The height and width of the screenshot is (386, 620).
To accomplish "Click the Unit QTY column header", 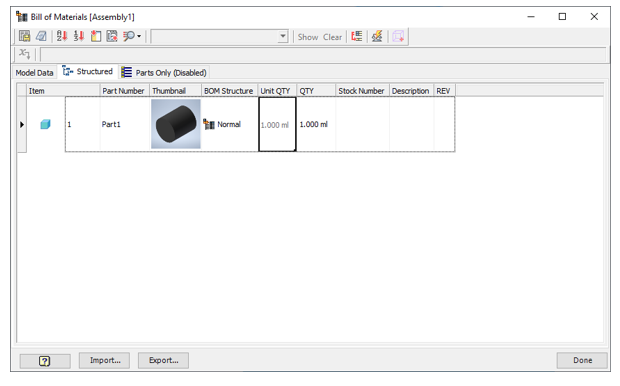I will click(277, 91).
